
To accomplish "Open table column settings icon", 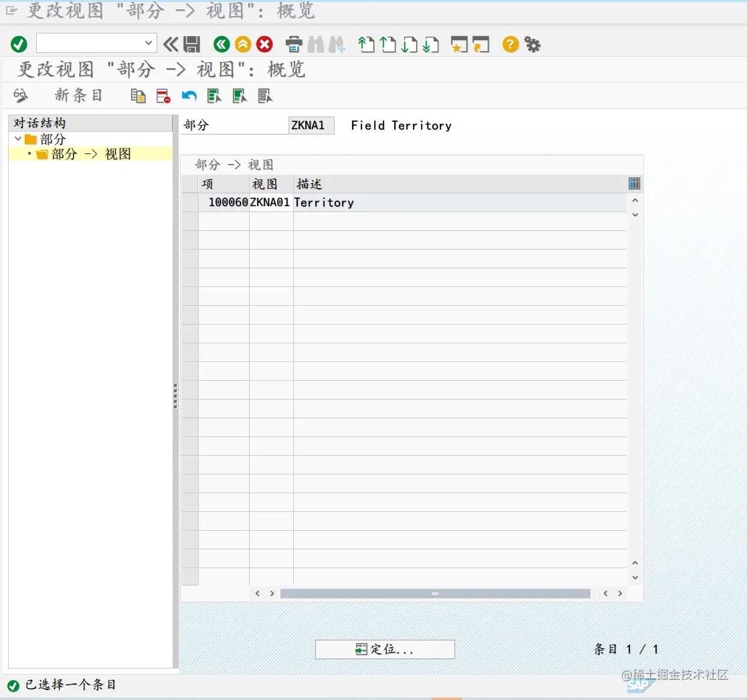I will (634, 183).
